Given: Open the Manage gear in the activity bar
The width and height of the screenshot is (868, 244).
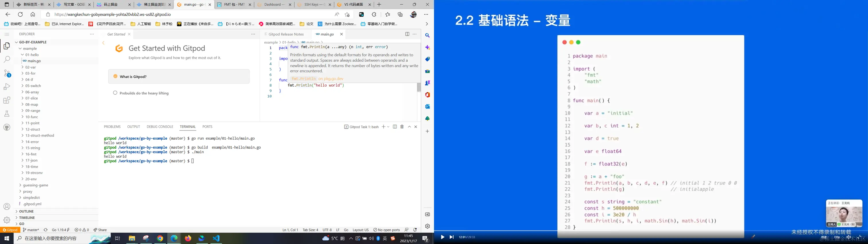Looking at the screenshot, I should [x=7, y=220].
